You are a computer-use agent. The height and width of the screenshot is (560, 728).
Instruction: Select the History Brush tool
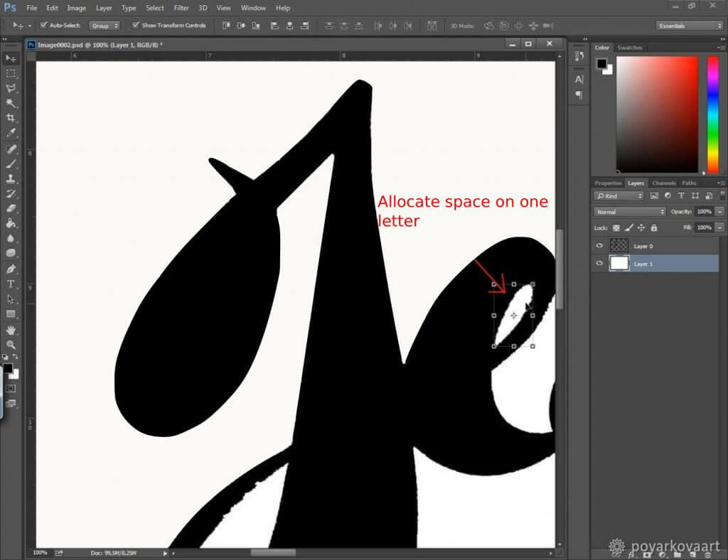[11, 193]
